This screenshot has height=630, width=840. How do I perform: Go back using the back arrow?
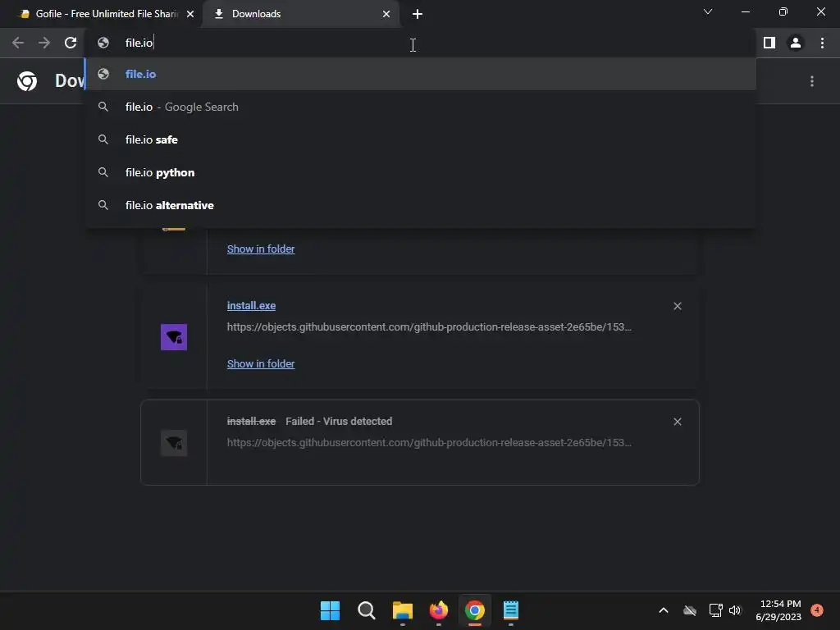(18, 43)
